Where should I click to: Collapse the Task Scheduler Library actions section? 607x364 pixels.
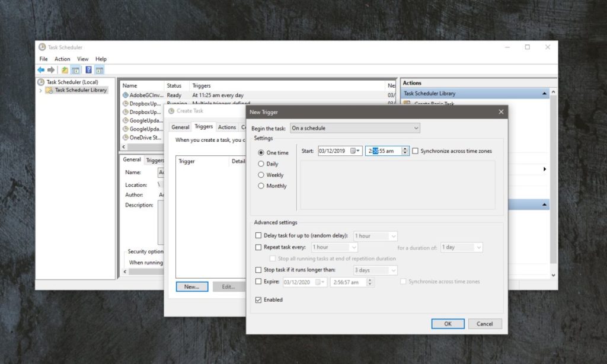(544, 94)
